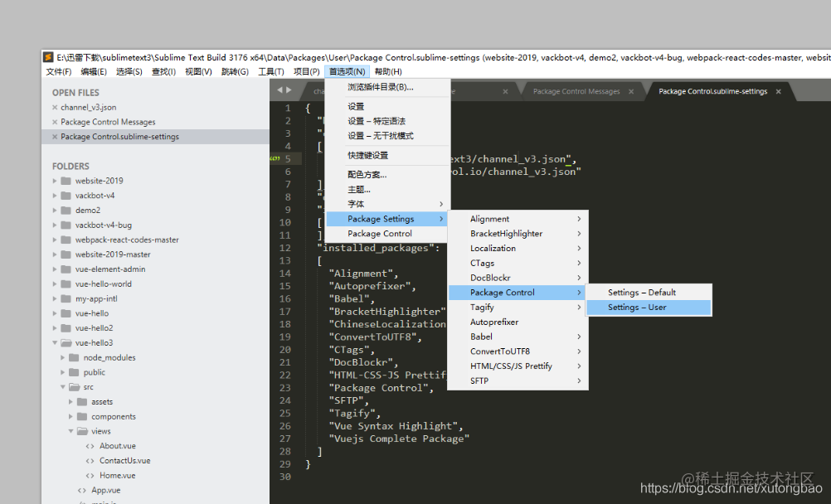The height and width of the screenshot is (504, 831).
Task: Select Home.vue in the sidebar
Action: (118, 476)
